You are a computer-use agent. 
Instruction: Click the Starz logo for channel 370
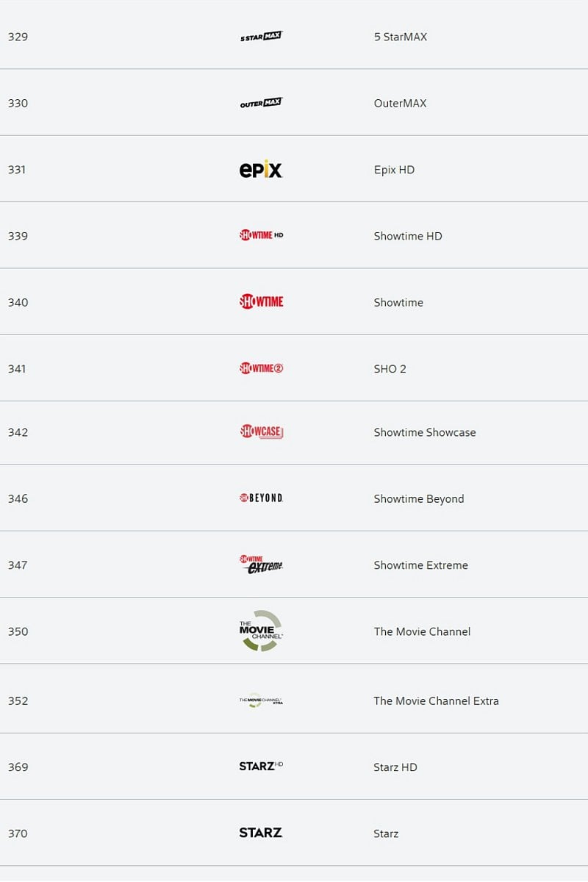click(261, 833)
